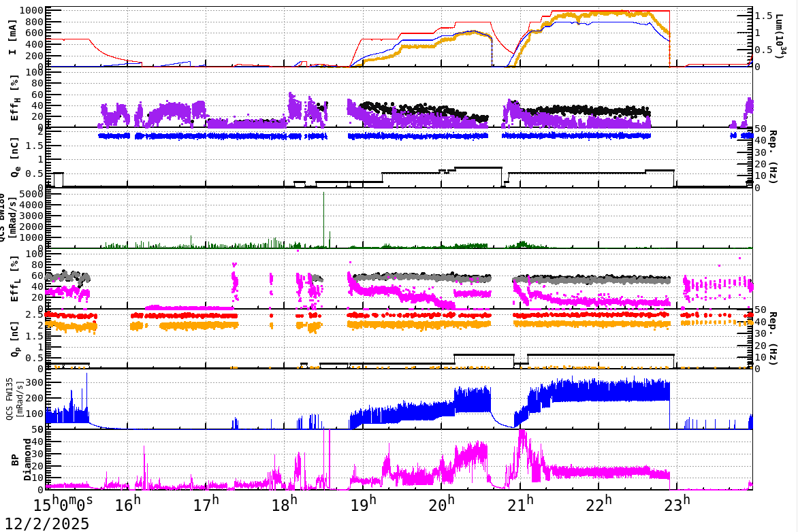Image resolution: width=798 pixels, height=532 pixels.
Task: Click the 22h time axis label
Action: pyautogui.click(x=599, y=503)
